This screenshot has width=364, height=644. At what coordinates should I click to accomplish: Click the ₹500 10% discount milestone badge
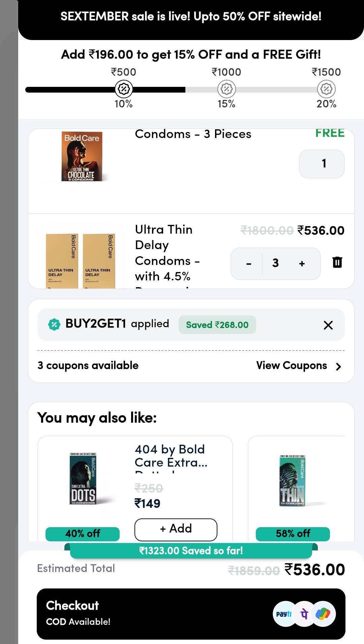pos(124,89)
